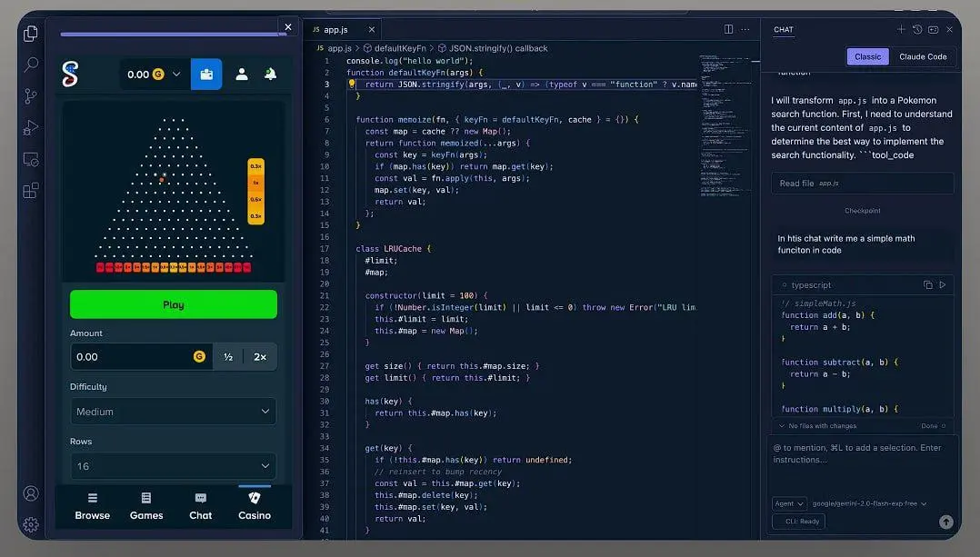This screenshot has height=557, width=980.
Task: Open the google/gemini-2.0-flash-exp model dropdown
Action: coord(869,503)
